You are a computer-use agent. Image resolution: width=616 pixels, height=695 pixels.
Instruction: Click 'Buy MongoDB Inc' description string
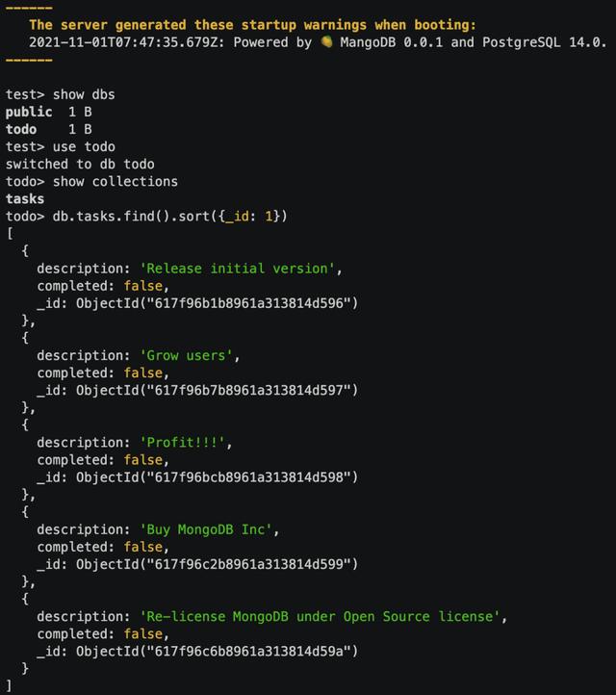point(209,529)
